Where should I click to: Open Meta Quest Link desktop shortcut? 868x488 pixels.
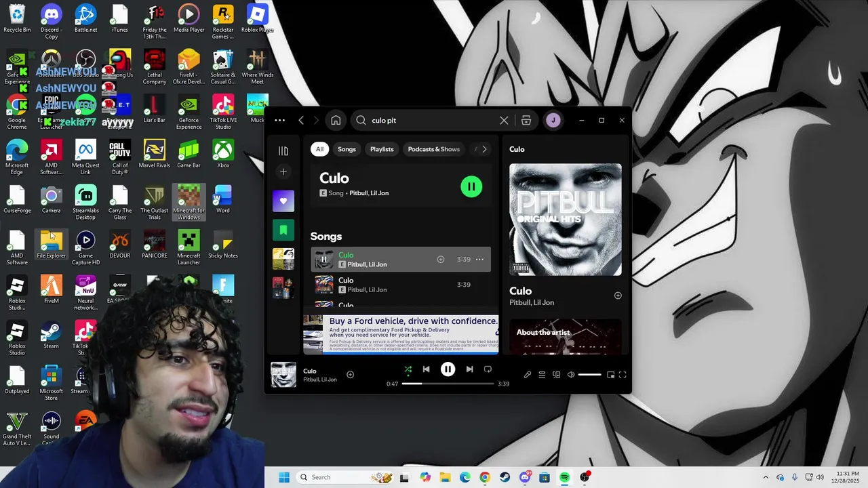[x=85, y=157]
